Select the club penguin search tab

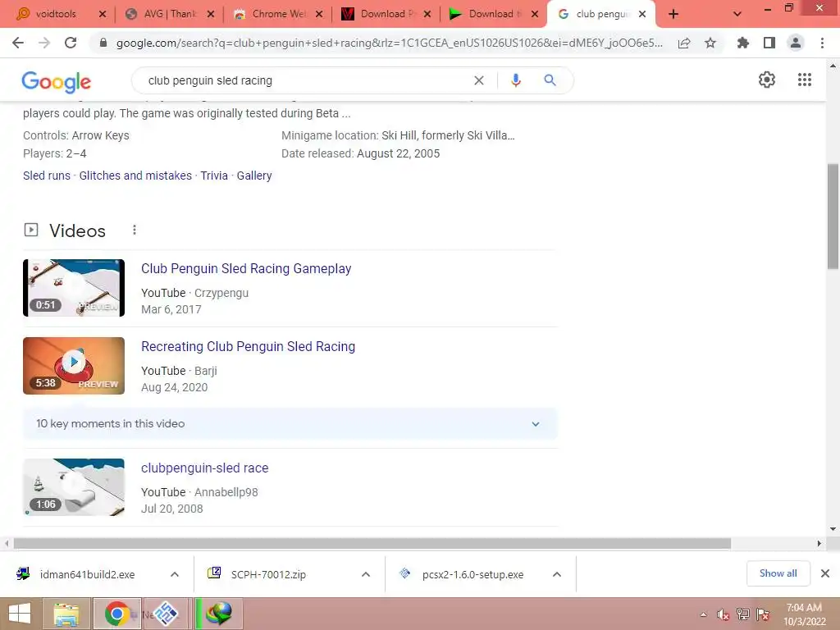(600, 14)
